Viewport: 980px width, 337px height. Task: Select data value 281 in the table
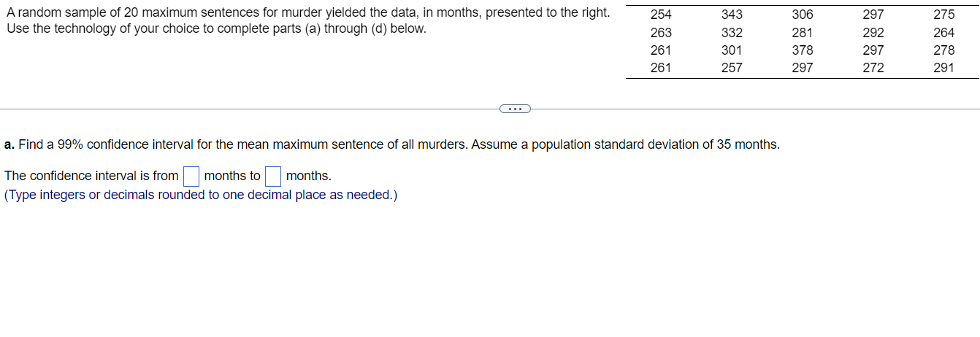click(803, 33)
